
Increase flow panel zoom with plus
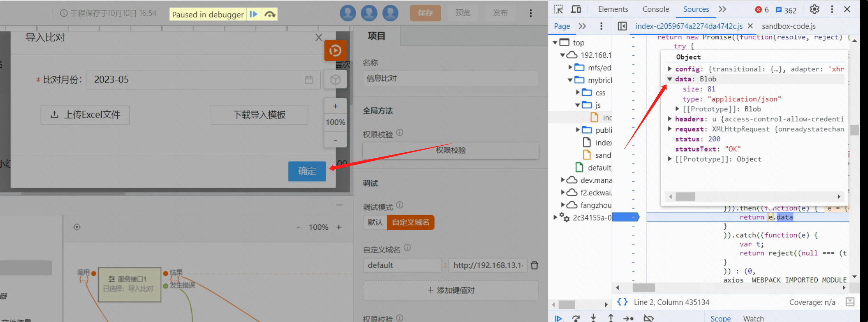click(x=339, y=227)
